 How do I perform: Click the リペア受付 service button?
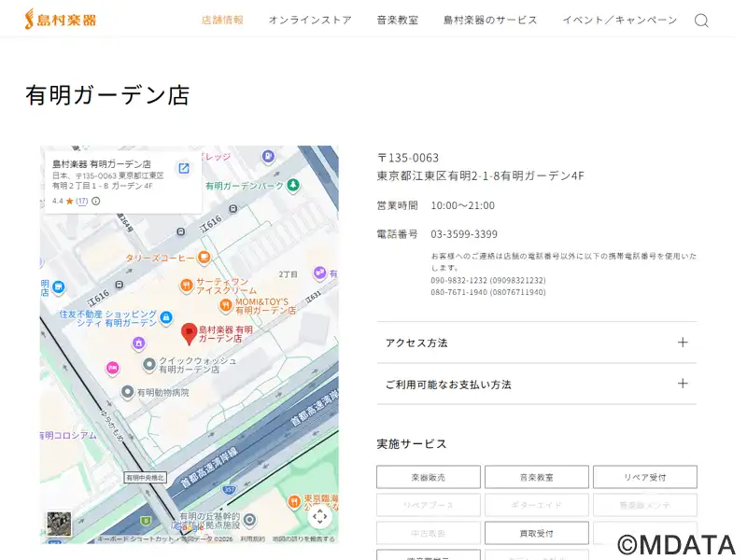point(645,477)
